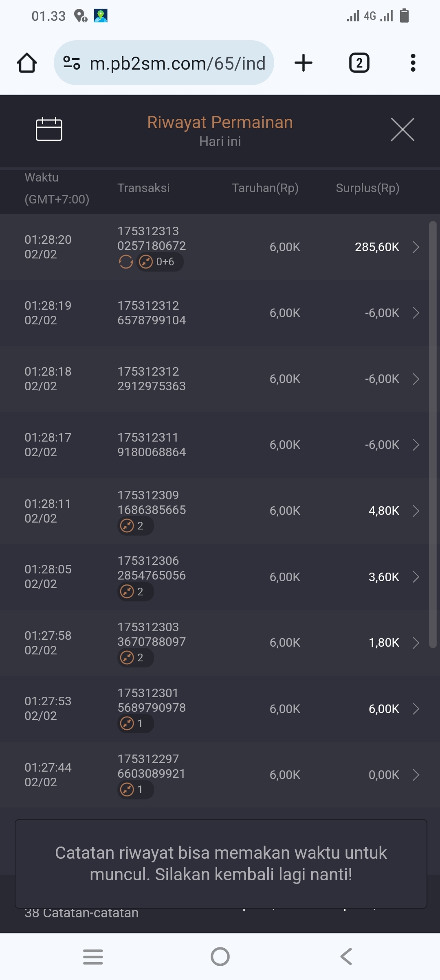Expand details for the 4,80K surplus row

416,511
